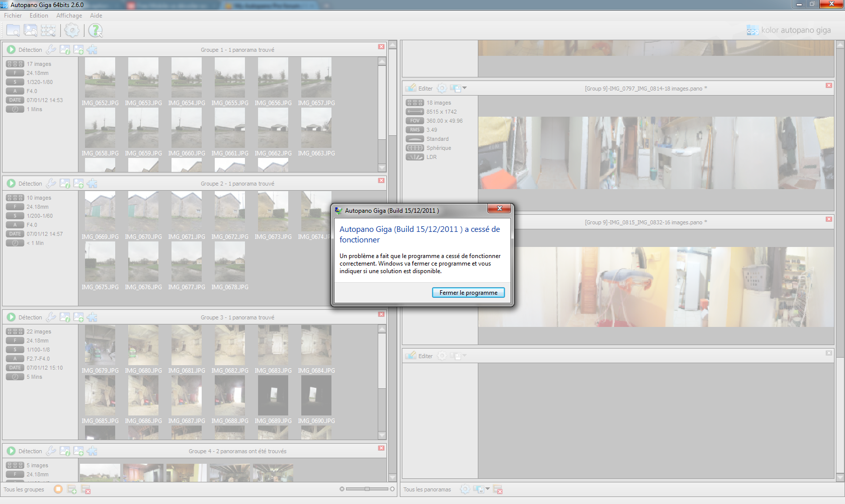The height and width of the screenshot is (504, 845).
Task: Close the IMG_0797_IMG_0814 panorama panel
Action: (829, 86)
